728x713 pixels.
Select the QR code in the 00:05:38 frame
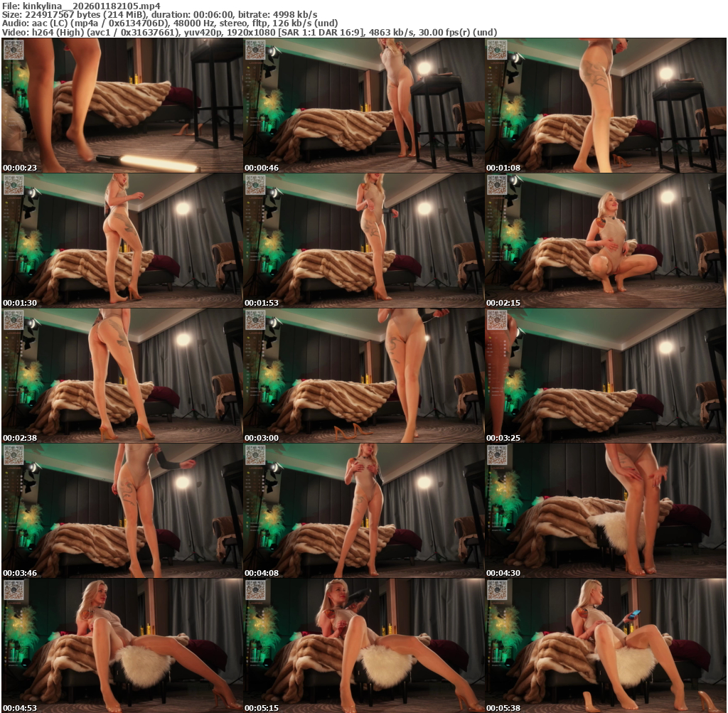(497, 590)
